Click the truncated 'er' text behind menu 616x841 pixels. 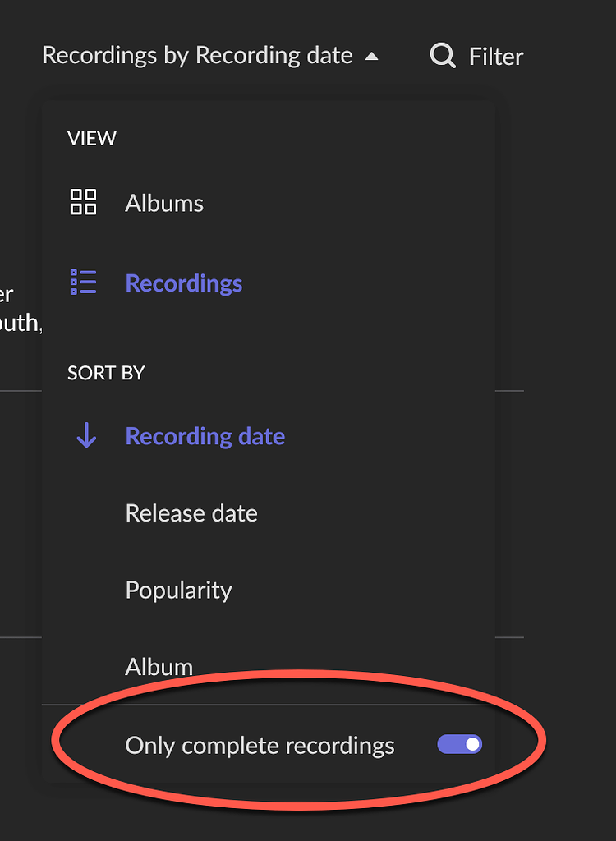[7, 294]
